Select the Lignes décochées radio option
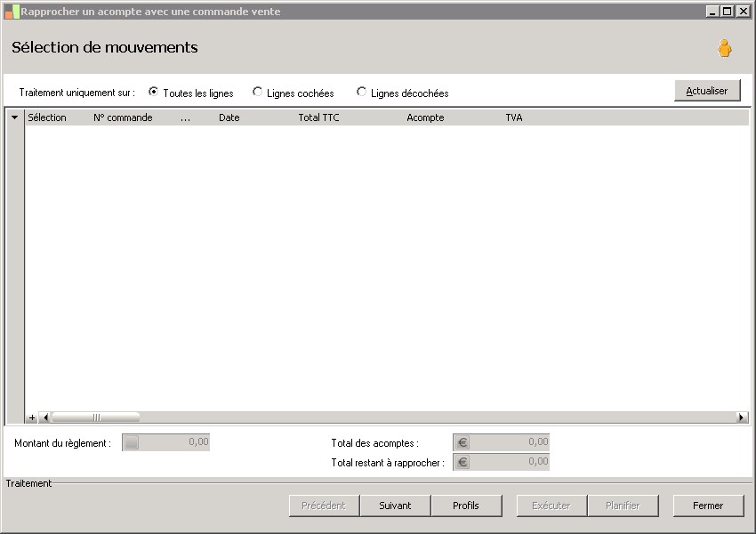The height and width of the screenshot is (534, 756). 362,92
